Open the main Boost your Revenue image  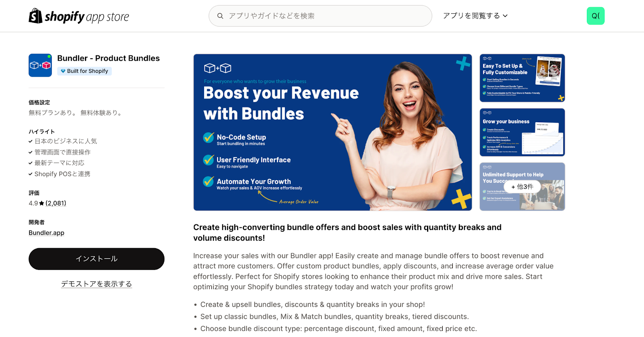coord(332,132)
